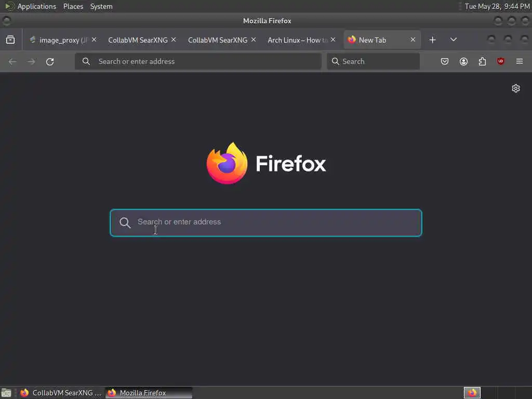
Task: Close the Arch Linux tab
Action: 333,39
